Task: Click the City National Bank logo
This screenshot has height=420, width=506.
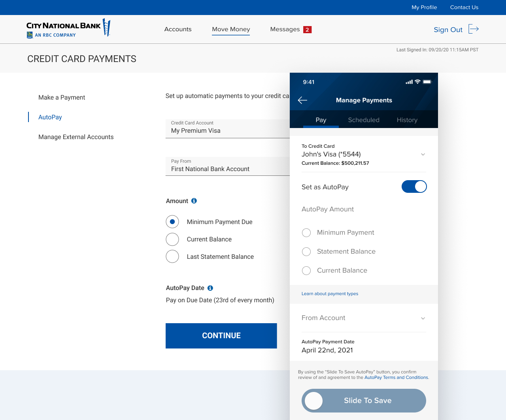Action: (x=68, y=28)
